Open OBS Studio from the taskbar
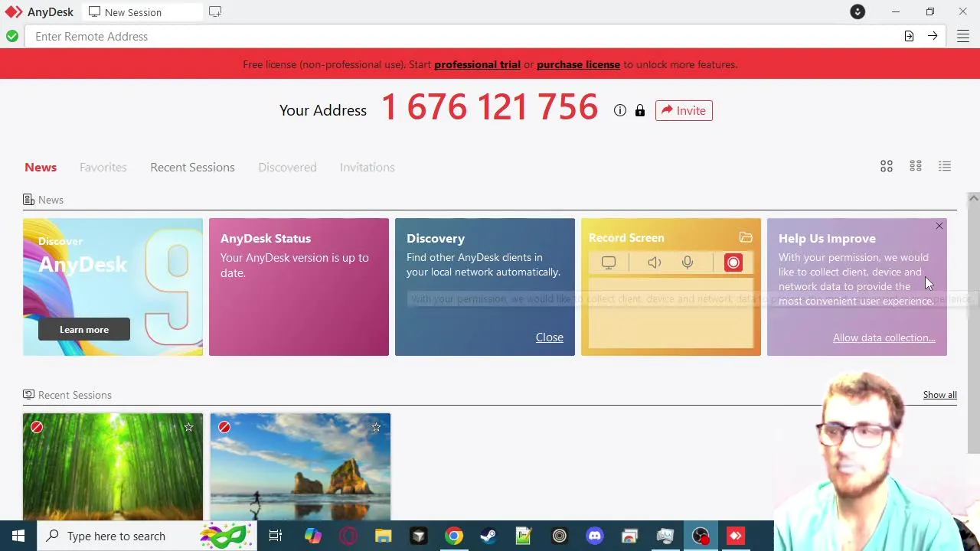Screen dimensions: 980x551 tap(701, 536)
